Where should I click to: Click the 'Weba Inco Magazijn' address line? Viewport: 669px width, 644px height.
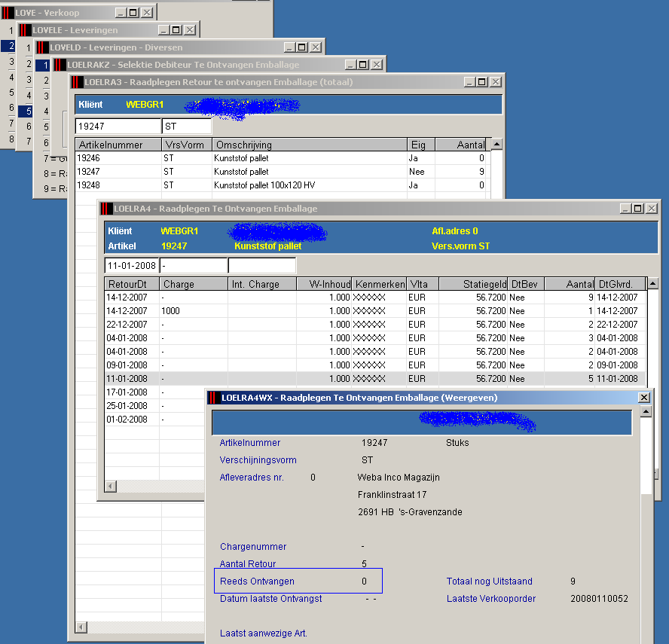(x=399, y=478)
